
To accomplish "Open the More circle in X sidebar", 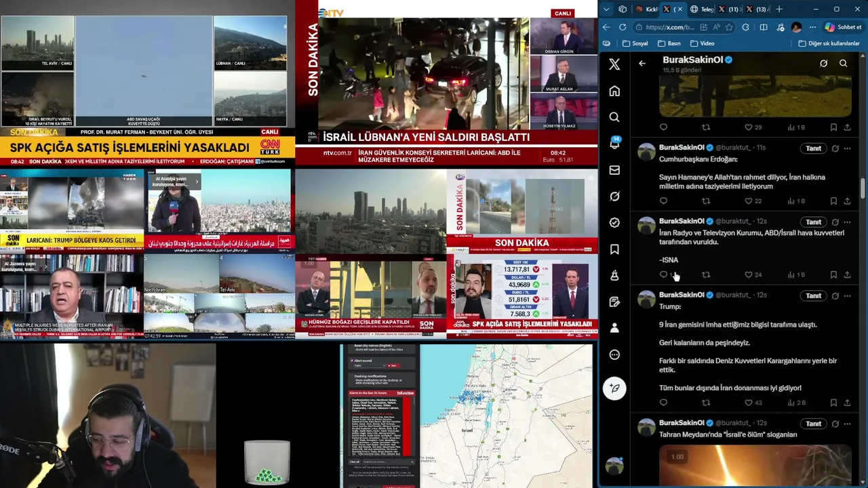I will 614,354.
